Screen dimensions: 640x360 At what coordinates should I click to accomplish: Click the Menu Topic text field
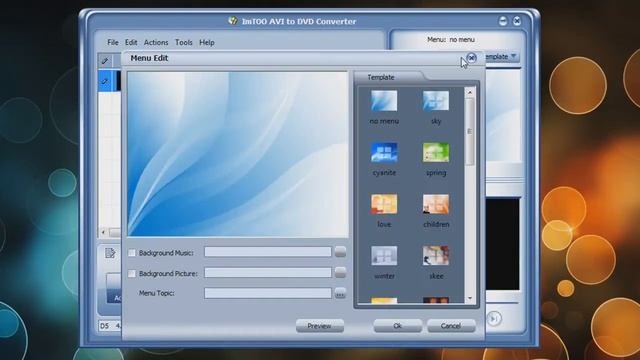pos(268,293)
